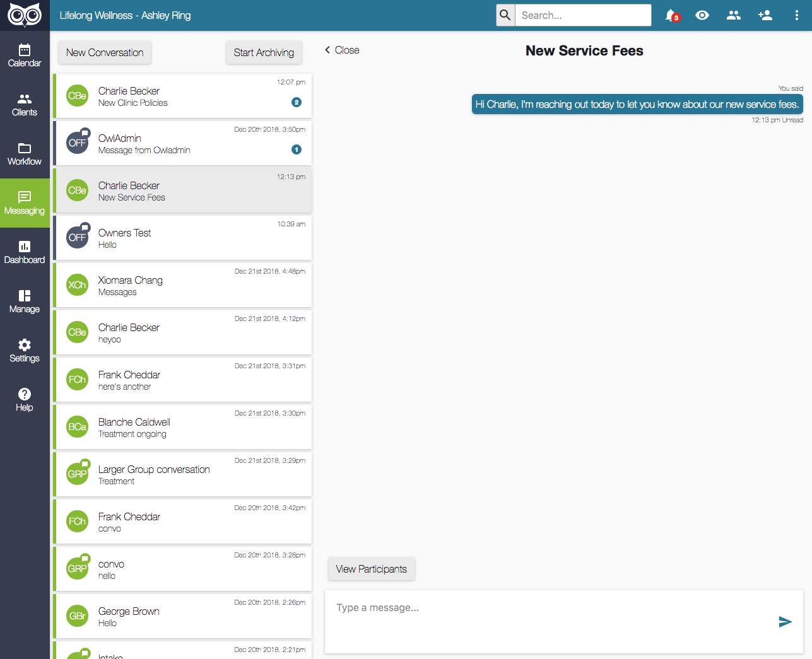Image resolution: width=812 pixels, height=659 pixels.
Task: Open the Clients section
Action: [x=25, y=103]
